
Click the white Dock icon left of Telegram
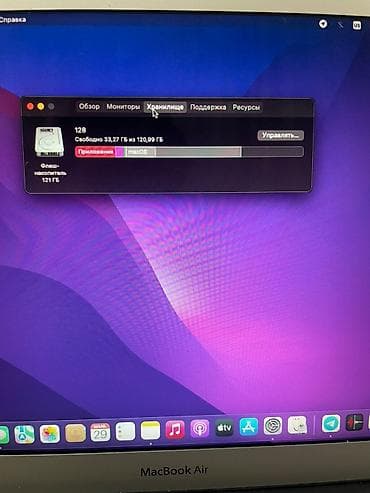pyautogui.click(x=297, y=425)
